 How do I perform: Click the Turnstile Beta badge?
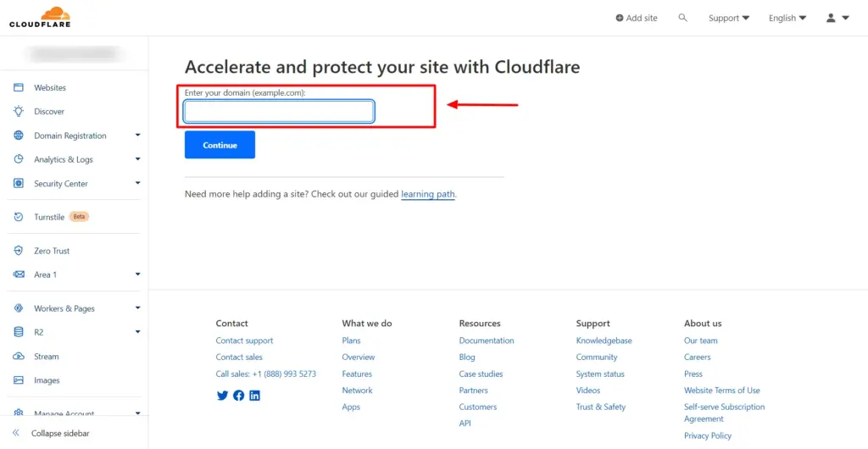click(x=79, y=216)
